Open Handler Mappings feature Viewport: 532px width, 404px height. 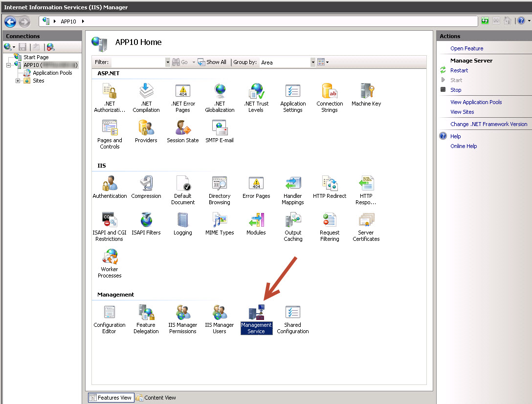click(x=293, y=190)
